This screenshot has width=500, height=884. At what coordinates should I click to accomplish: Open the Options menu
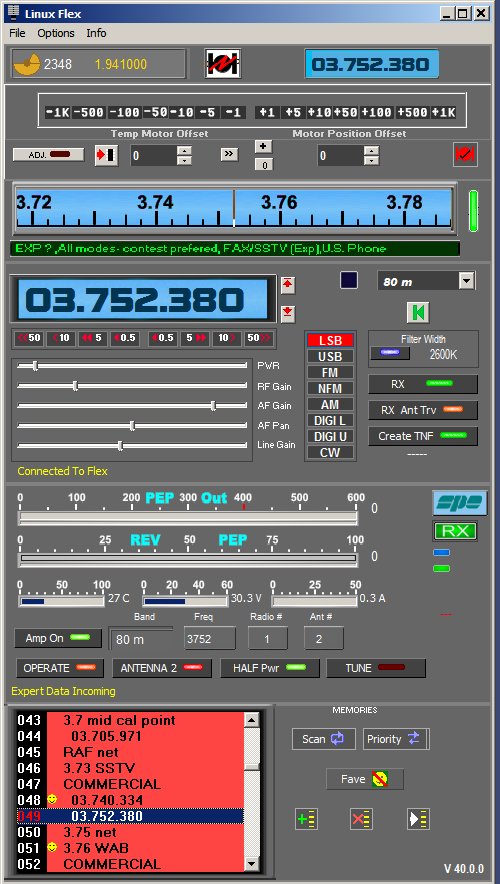56,33
